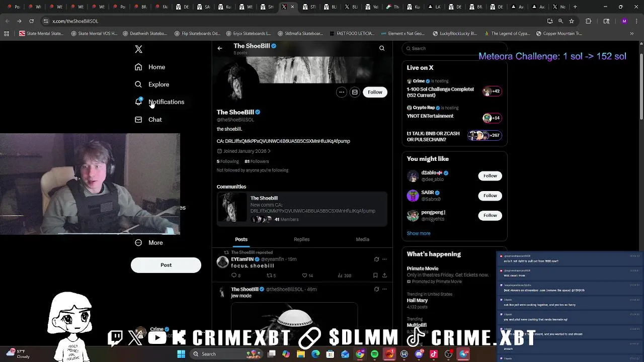Repost EYEamFIN's focus shoebill post
This screenshot has width=644, height=362.
tap(271, 276)
